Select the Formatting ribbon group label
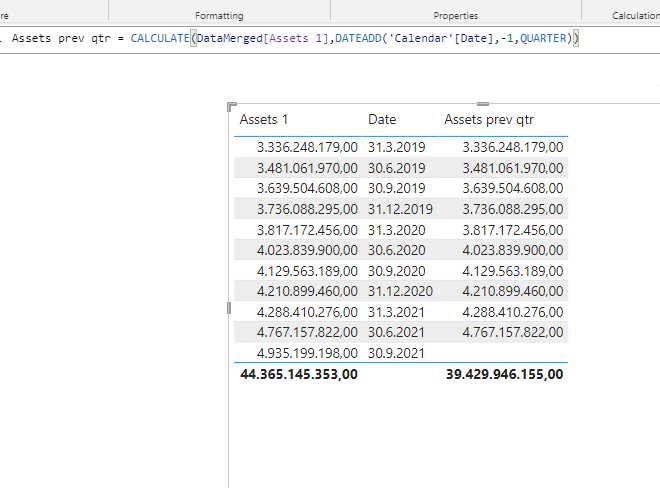The height and width of the screenshot is (488, 660). pos(219,16)
